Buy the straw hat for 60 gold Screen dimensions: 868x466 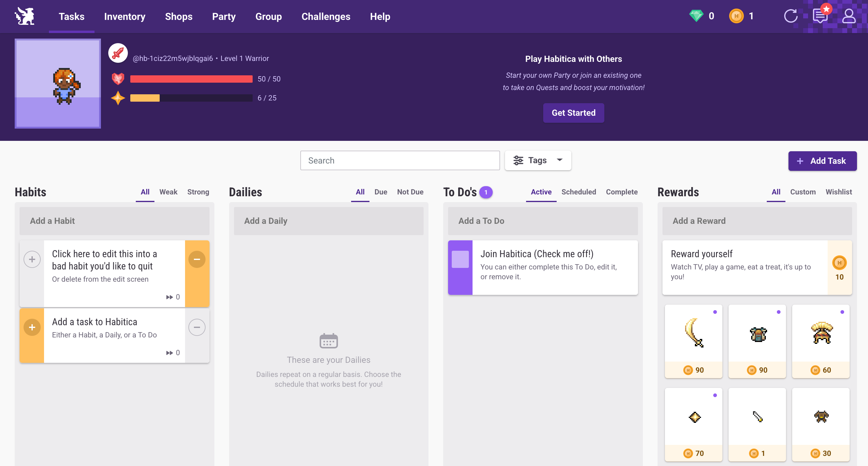[821, 341]
